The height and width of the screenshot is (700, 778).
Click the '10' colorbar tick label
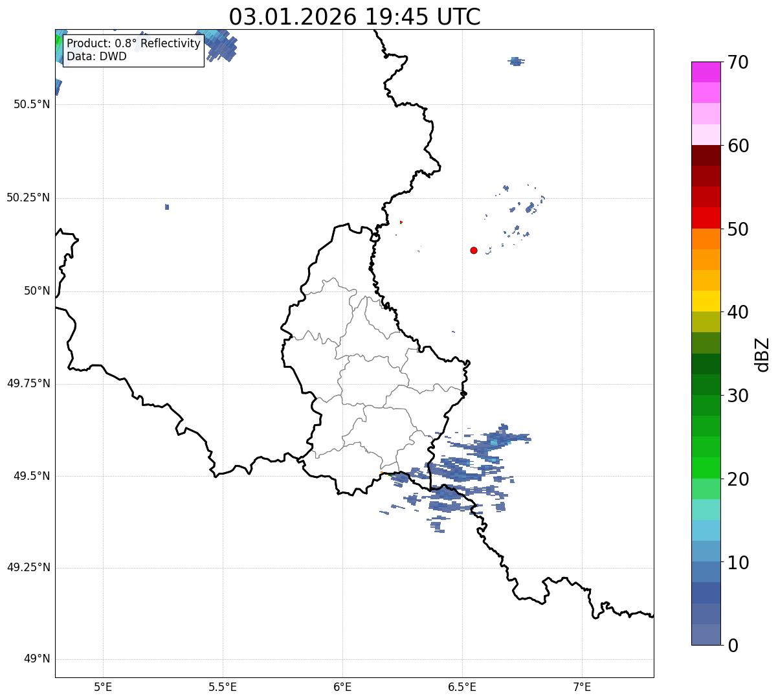(739, 563)
